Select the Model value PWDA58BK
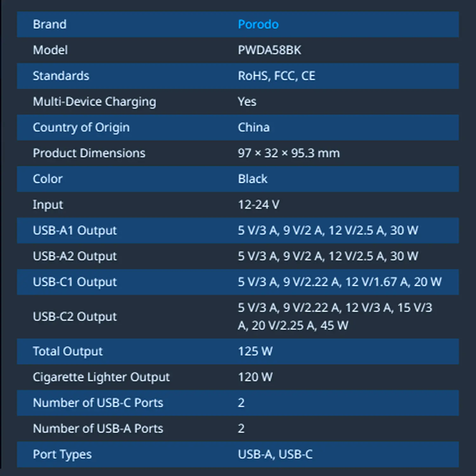Viewport: 476px width, 476px height. coord(269,50)
